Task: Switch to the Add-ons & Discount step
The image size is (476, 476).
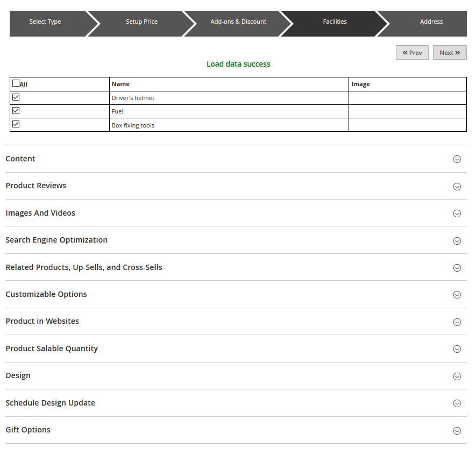Action: pos(238,22)
